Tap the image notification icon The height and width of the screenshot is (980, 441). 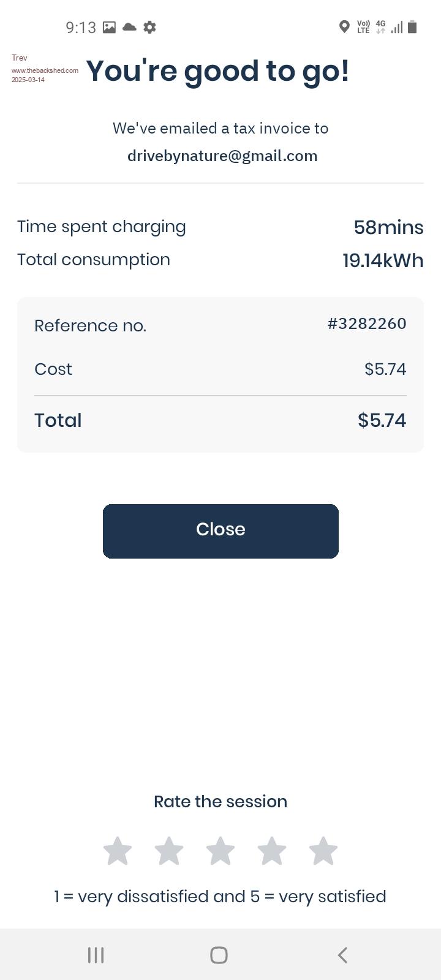pyautogui.click(x=109, y=27)
